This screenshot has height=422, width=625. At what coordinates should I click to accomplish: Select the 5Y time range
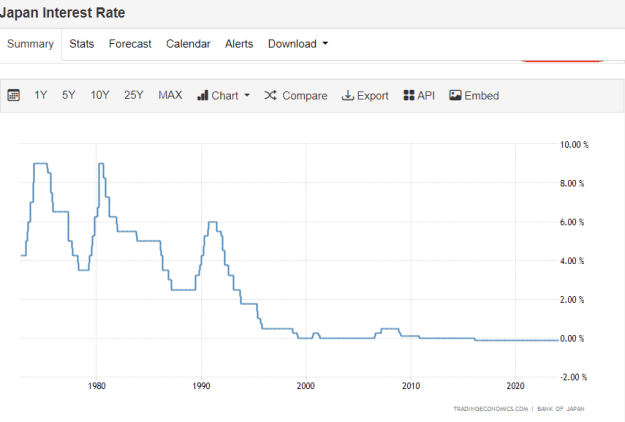click(x=69, y=95)
